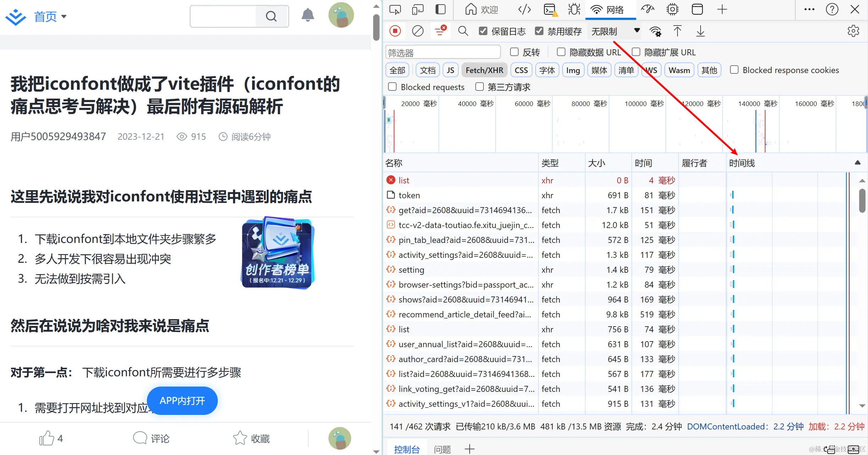Viewport: 868px width, 455px height.
Task: Toggle the device emulation mode
Action: (x=418, y=10)
